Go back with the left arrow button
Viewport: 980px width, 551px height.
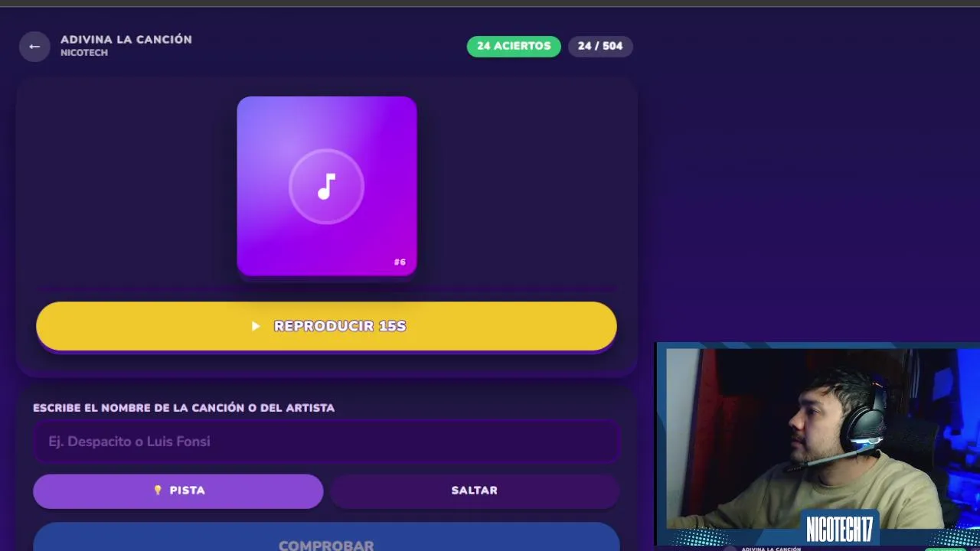click(34, 47)
